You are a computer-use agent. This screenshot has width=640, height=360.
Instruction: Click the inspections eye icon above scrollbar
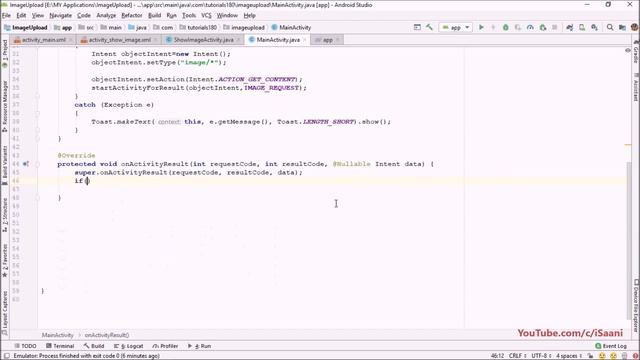pyautogui.click(x=628, y=50)
